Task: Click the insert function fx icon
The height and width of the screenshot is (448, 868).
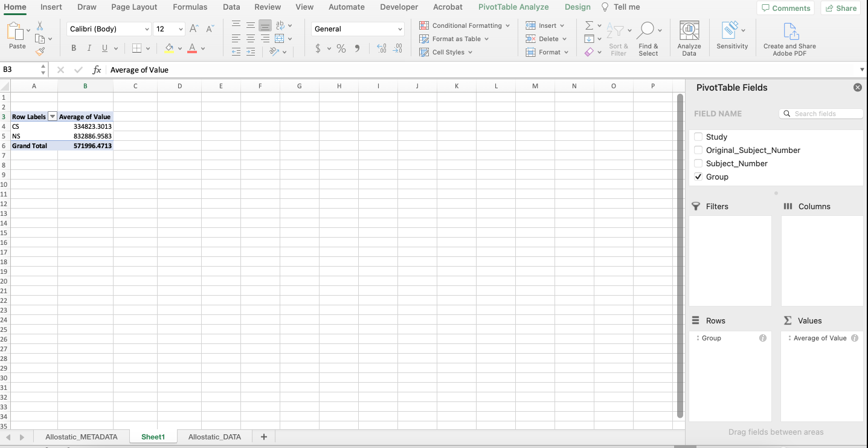Action: [97, 70]
